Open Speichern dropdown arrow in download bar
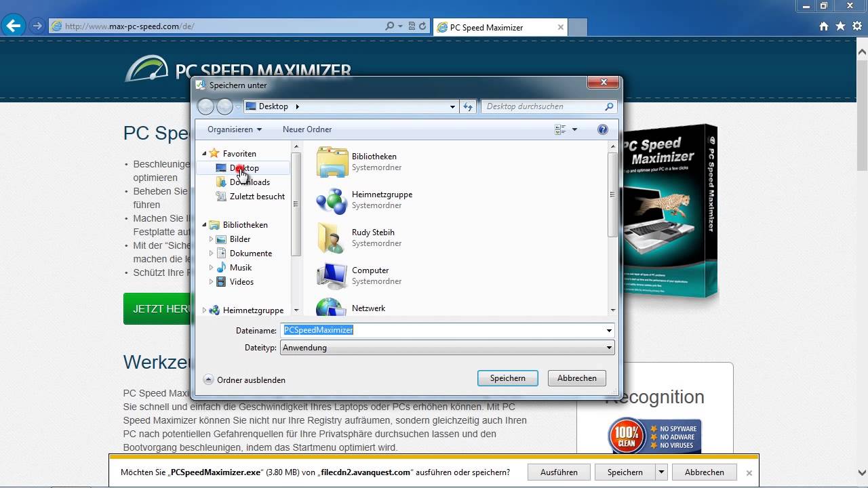The width and height of the screenshot is (868, 488). pyautogui.click(x=662, y=472)
